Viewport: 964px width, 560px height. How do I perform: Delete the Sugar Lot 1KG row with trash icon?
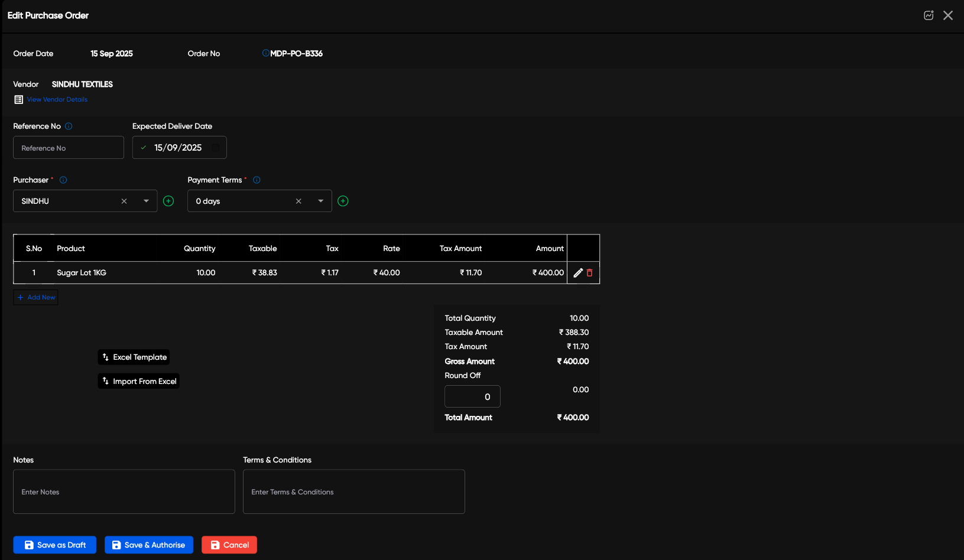(589, 273)
